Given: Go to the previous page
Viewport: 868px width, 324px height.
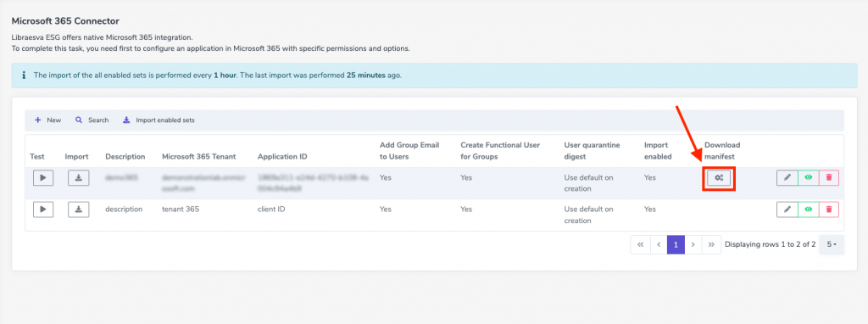Looking at the screenshot, I should click(658, 244).
